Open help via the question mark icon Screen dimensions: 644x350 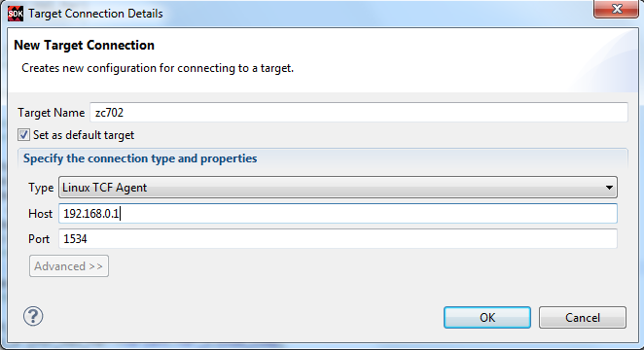click(33, 316)
